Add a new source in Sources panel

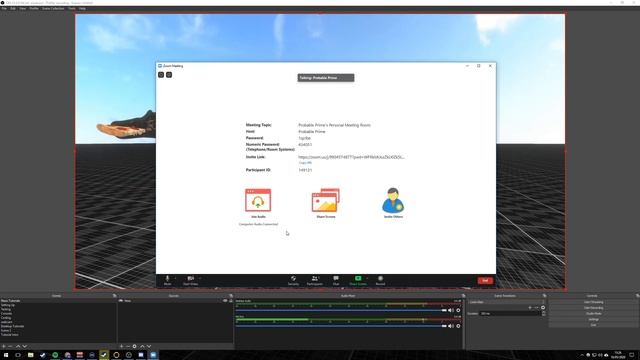121,346
